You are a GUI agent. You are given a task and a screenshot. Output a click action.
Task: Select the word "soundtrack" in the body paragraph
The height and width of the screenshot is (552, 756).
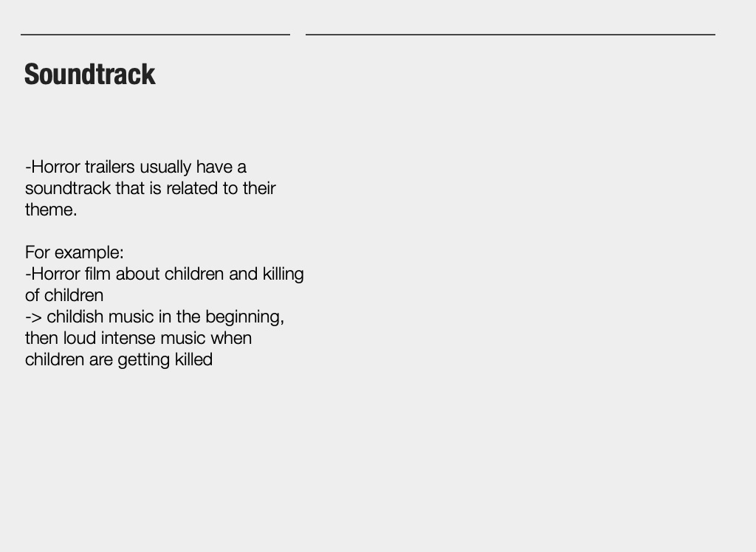68,188
